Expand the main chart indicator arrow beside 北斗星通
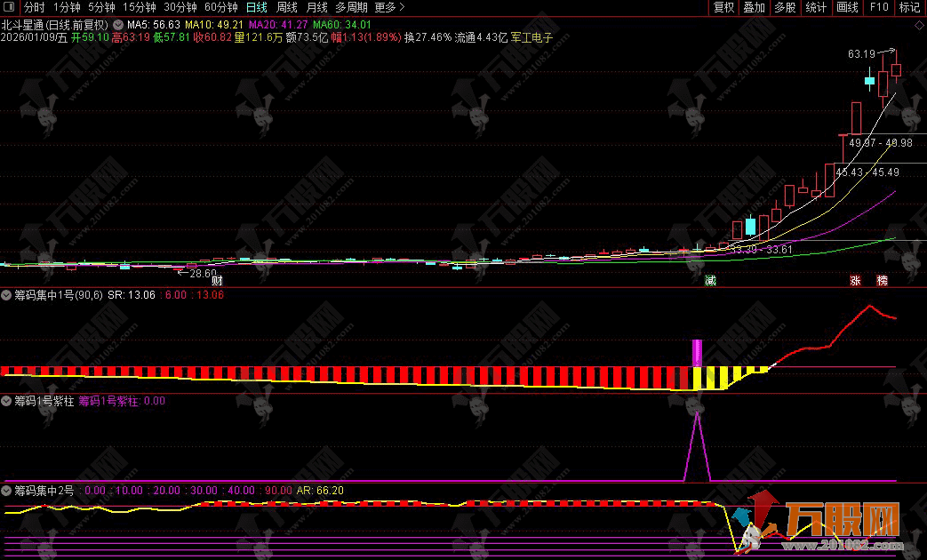This screenshot has width=927, height=560. (118, 25)
